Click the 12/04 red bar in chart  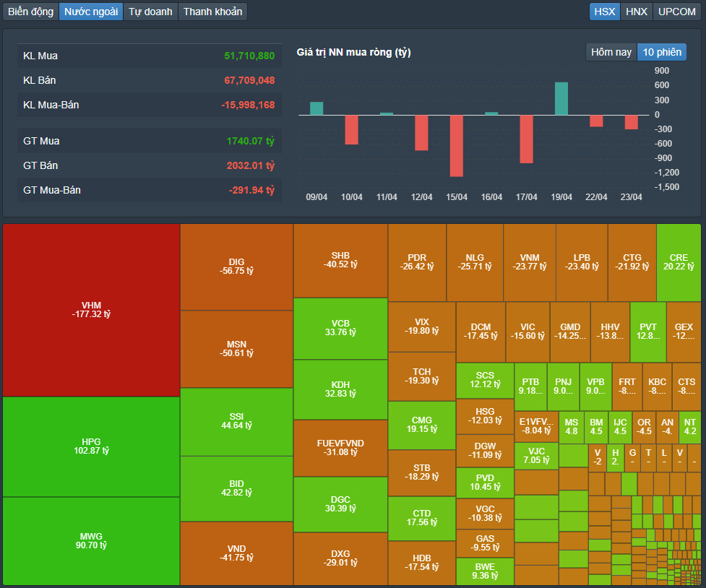point(421,133)
